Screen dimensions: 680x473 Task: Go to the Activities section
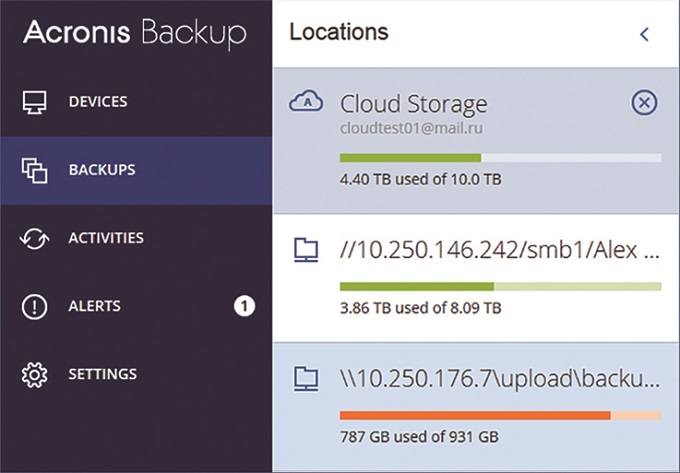[x=105, y=239]
